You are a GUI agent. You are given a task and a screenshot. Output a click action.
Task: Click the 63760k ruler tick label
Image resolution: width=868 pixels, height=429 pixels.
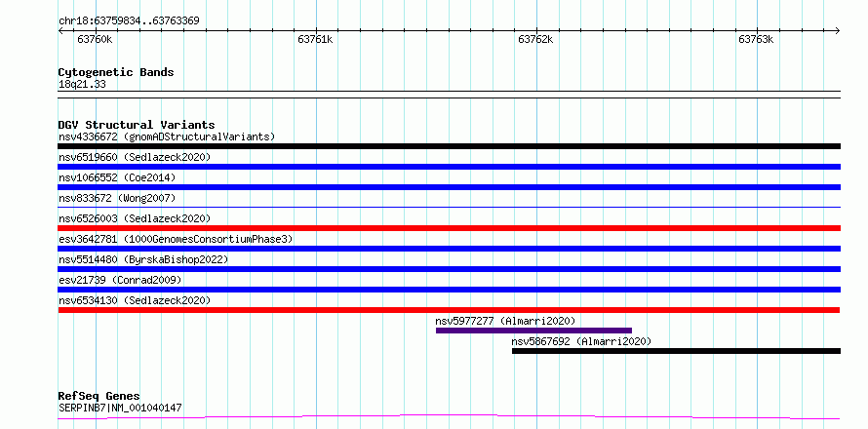click(96, 39)
